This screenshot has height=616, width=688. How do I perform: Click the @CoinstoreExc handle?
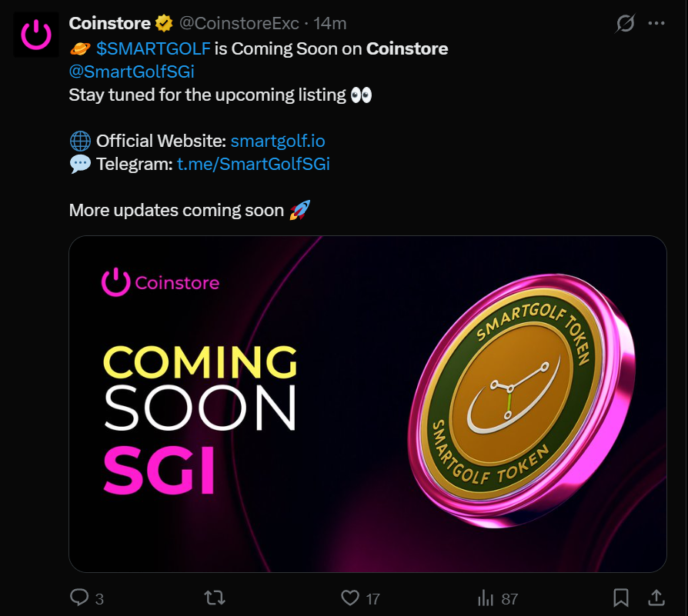tap(239, 23)
